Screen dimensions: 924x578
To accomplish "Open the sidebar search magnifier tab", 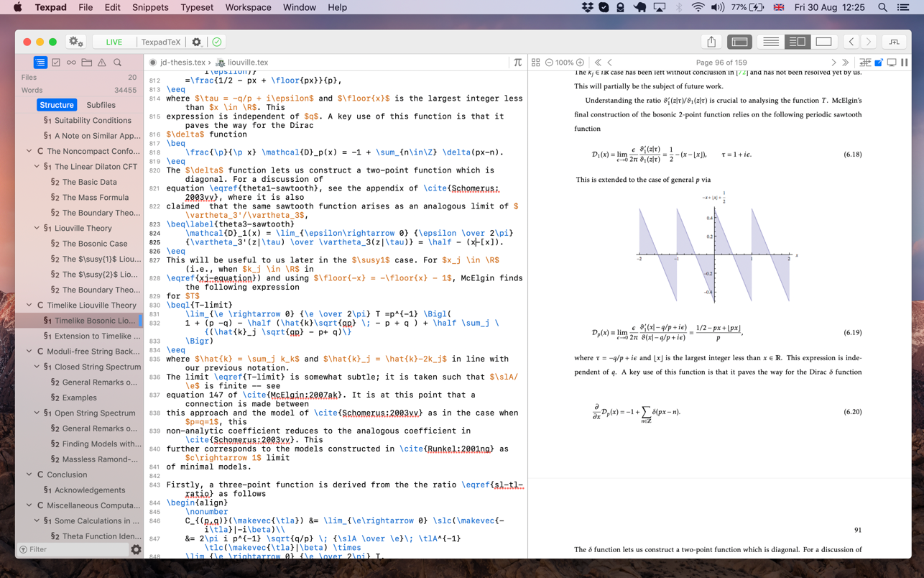I will (x=118, y=63).
